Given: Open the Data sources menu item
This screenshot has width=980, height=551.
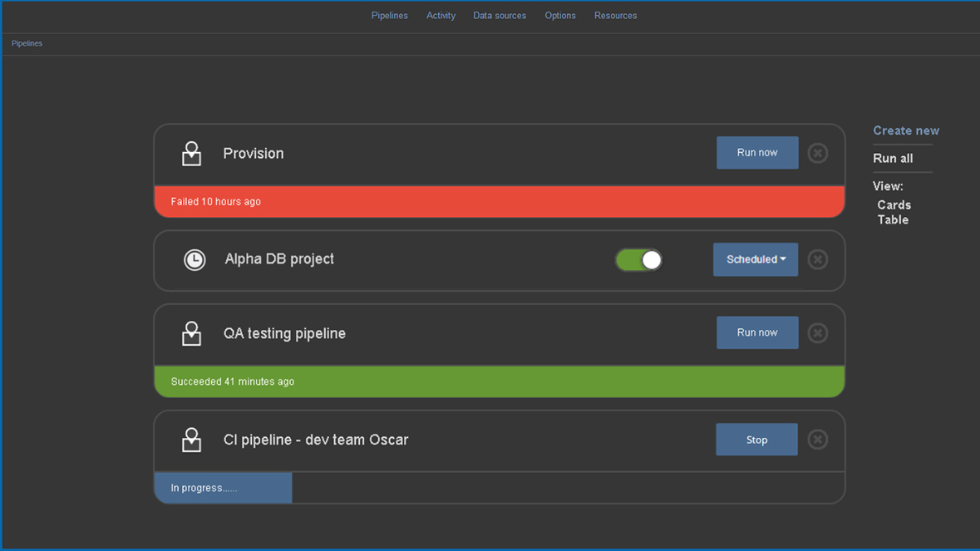Looking at the screenshot, I should pos(500,15).
